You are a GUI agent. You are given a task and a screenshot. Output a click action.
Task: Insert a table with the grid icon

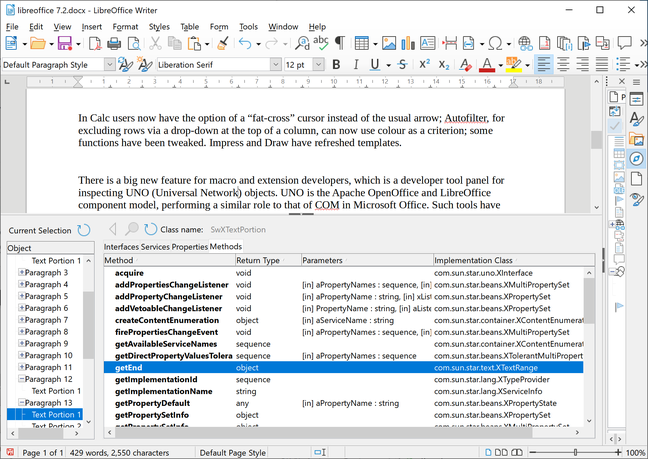click(x=362, y=43)
